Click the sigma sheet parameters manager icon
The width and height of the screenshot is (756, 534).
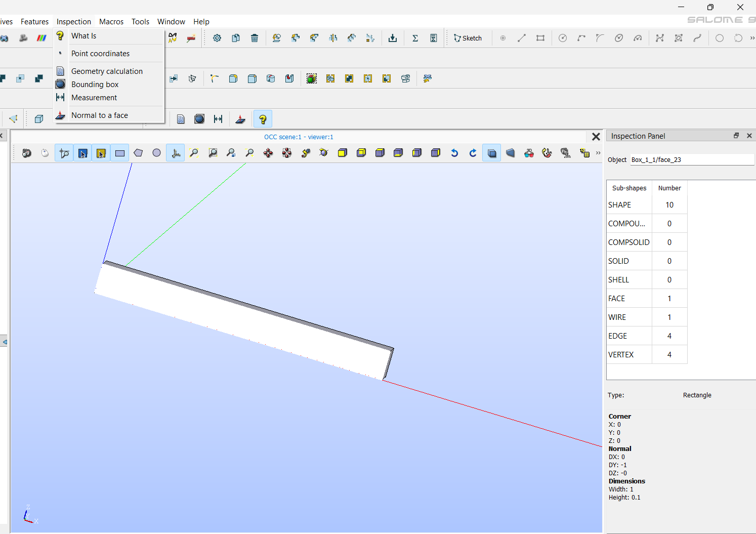(x=434, y=38)
